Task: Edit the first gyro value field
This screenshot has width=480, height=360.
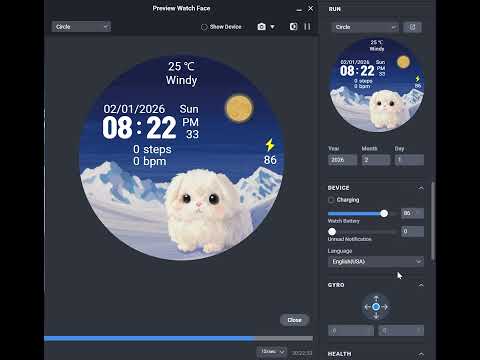Action: 351,331
